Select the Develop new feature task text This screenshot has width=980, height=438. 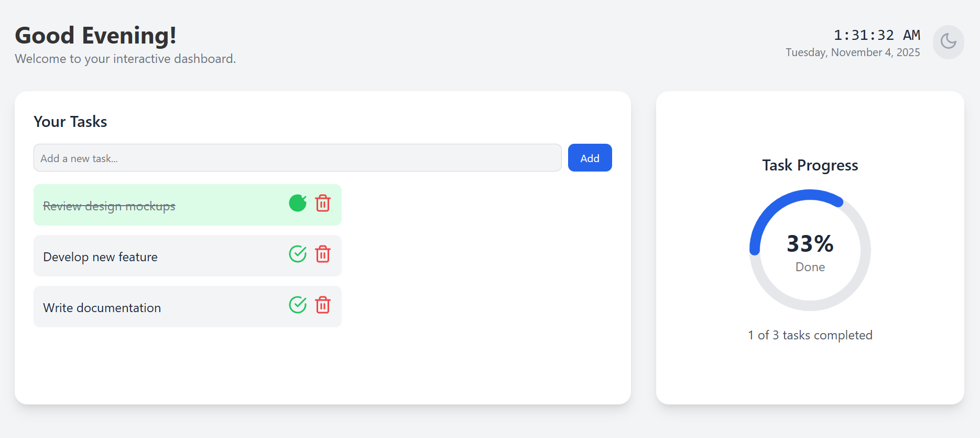[100, 257]
